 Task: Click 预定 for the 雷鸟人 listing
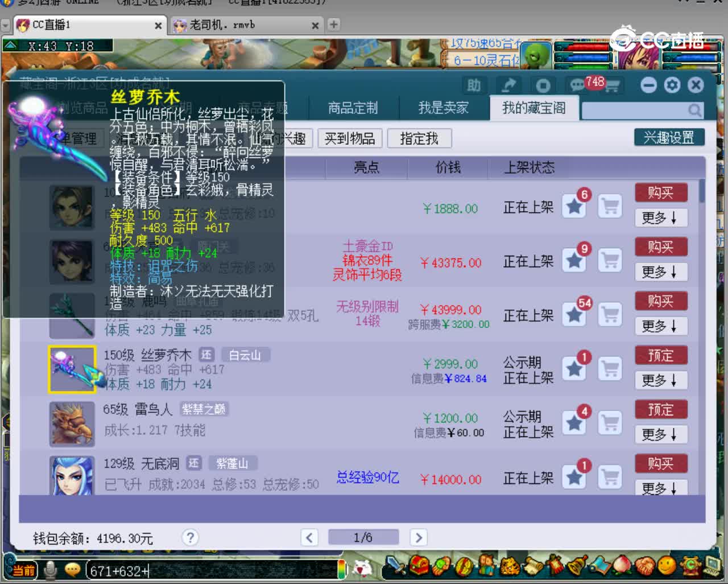tap(661, 409)
